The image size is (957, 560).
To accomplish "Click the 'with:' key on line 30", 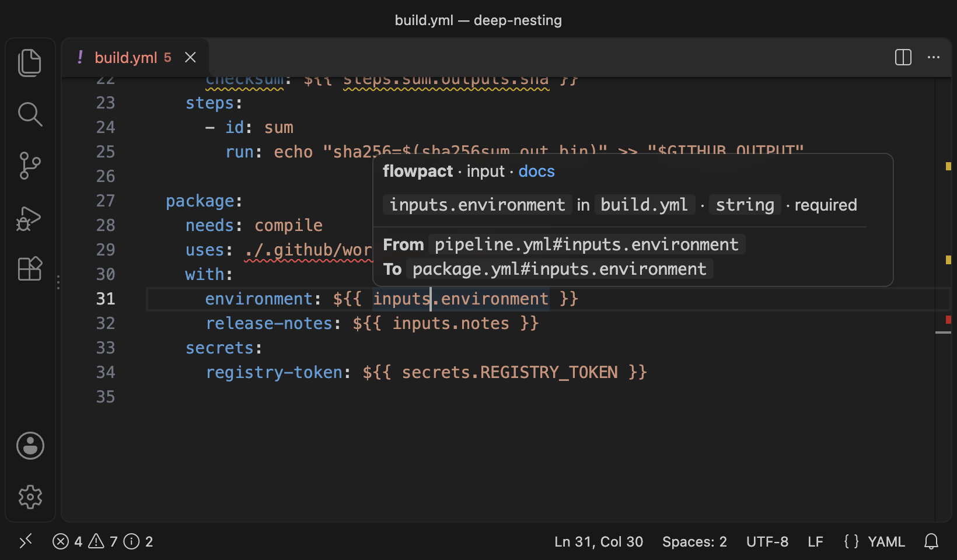I will pyautogui.click(x=209, y=274).
